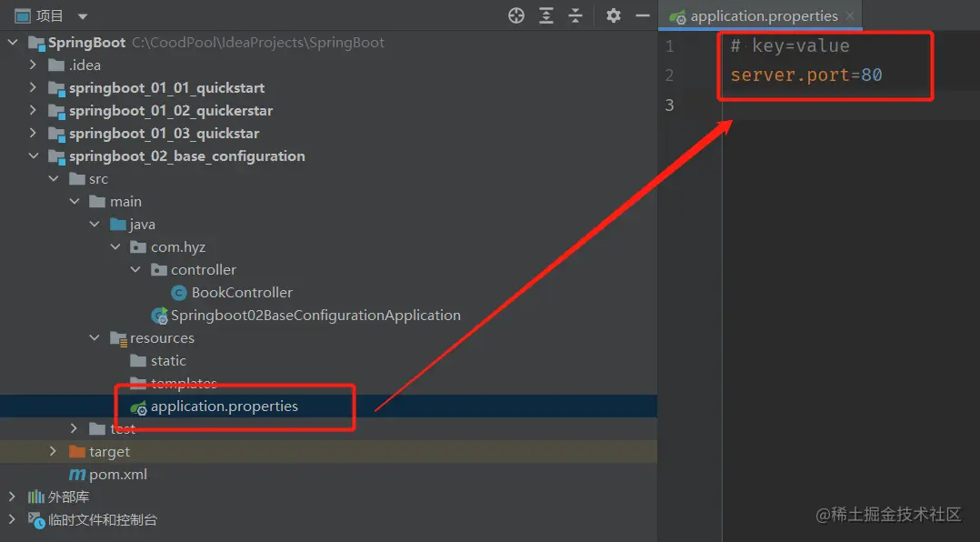Click the controller package icon
Viewport: 980px width, 542px height.
pos(159,269)
